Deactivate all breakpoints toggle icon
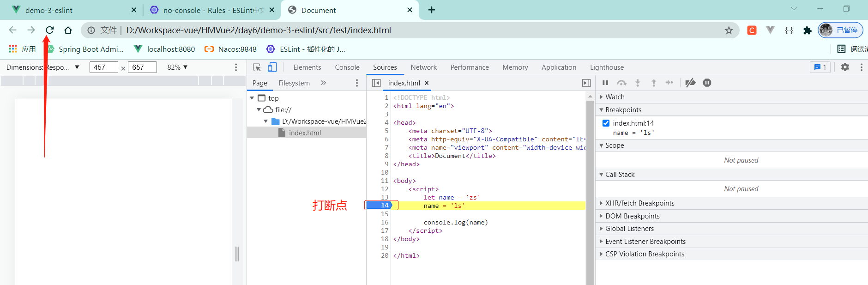The height and width of the screenshot is (285, 868). point(690,83)
